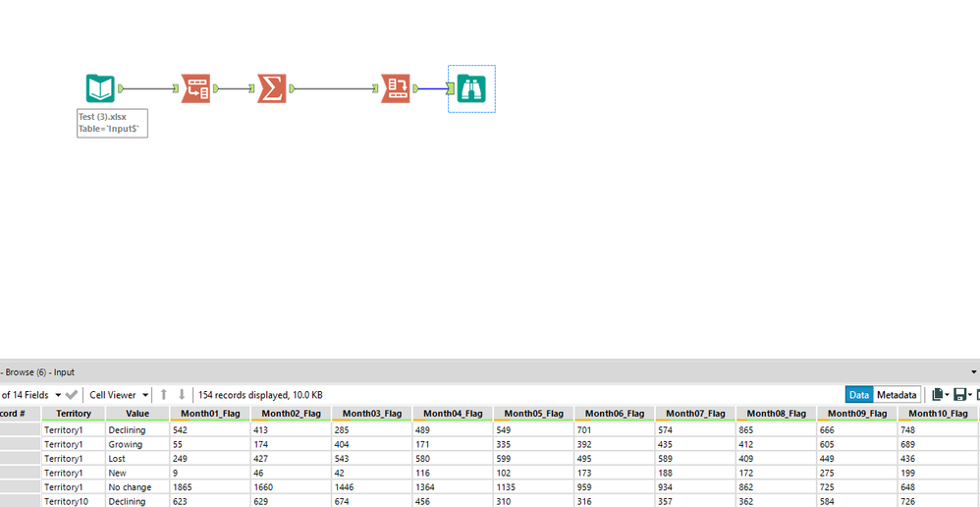980x507 pixels.
Task: Click the Month05_Flag column header
Action: click(534, 414)
